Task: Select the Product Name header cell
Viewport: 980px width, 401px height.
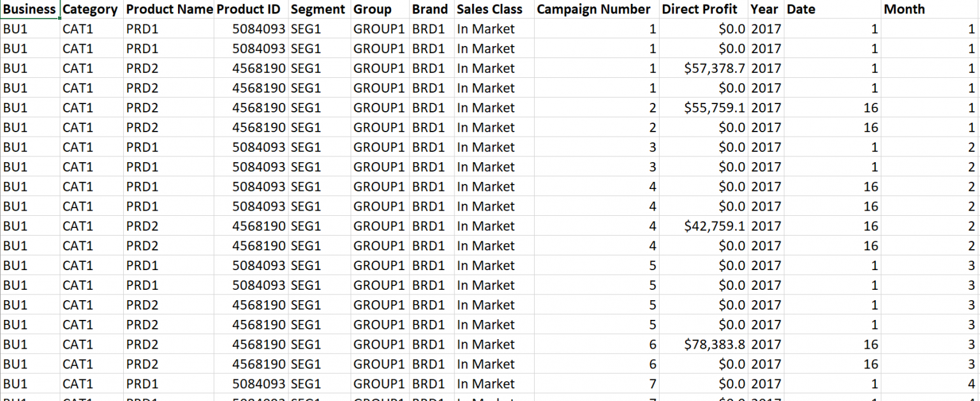Action: pos(169,9)
